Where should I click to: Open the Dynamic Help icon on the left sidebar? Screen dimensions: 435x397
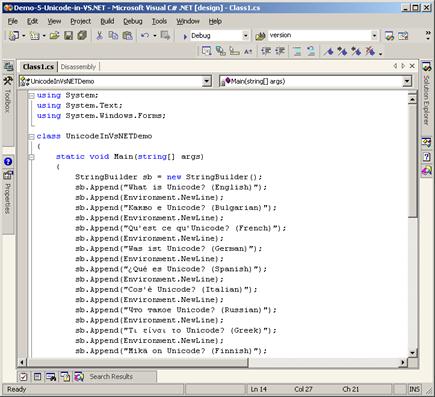pyautogui.click(x=8, y=162)
